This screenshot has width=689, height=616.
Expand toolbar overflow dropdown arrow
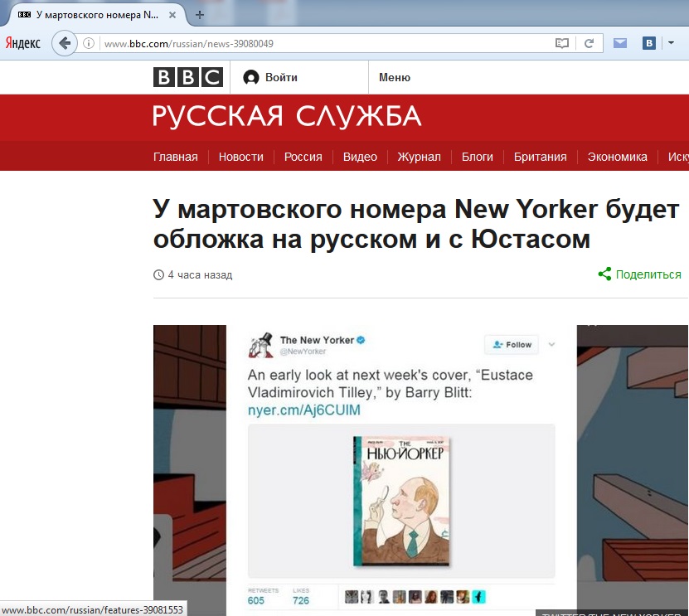click(x=671, y=42)
